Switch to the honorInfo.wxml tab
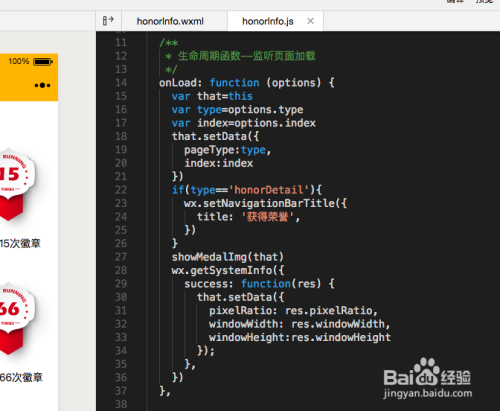 (170, 21)
